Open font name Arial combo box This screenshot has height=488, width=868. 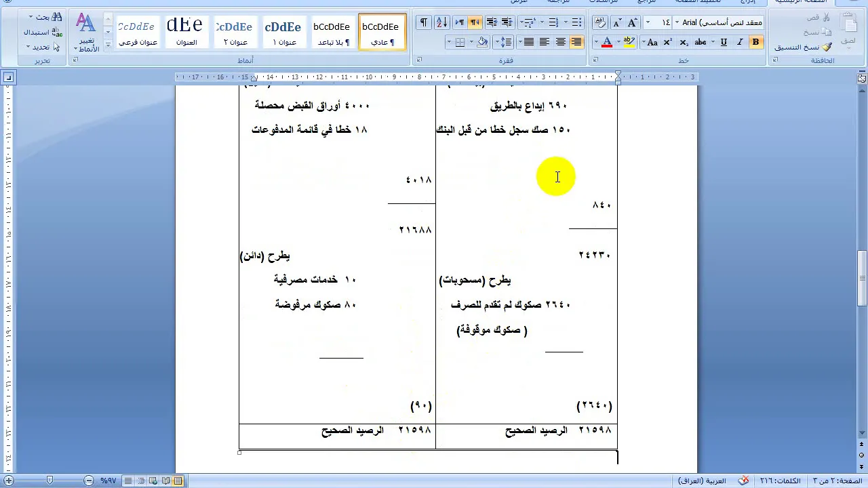(718, 22)
